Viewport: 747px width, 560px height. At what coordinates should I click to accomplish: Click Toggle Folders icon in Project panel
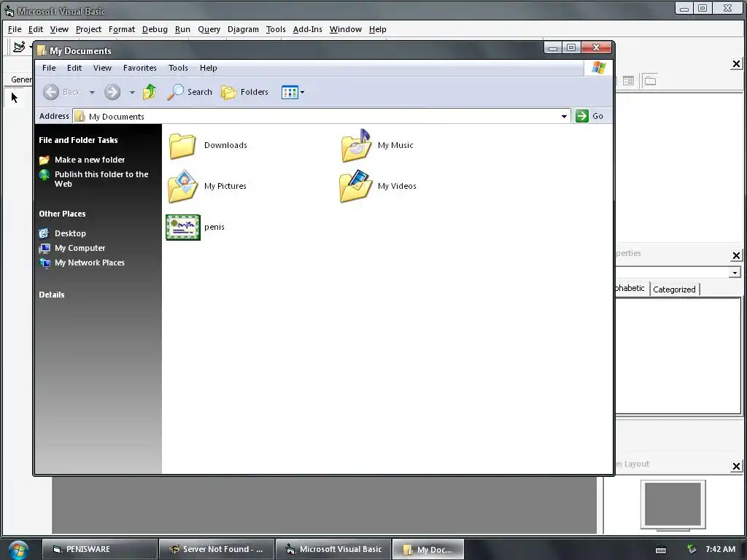click(x=650, y=81)
